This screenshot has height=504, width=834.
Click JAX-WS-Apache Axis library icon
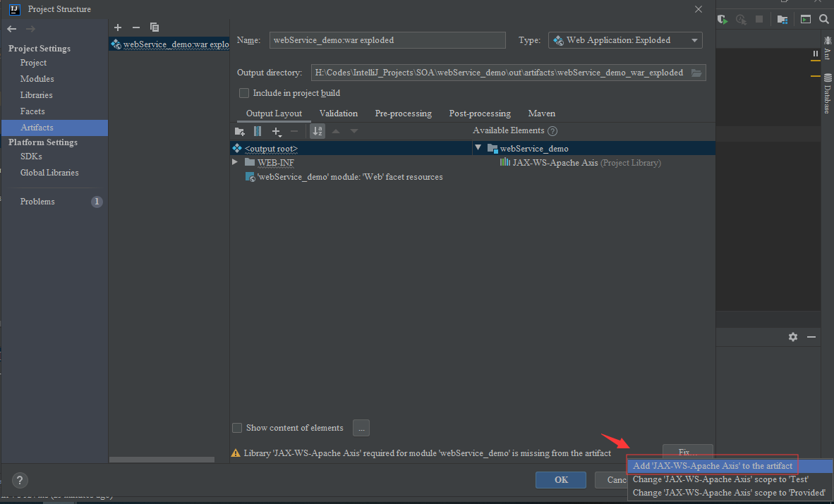click(x=504, y=162)
